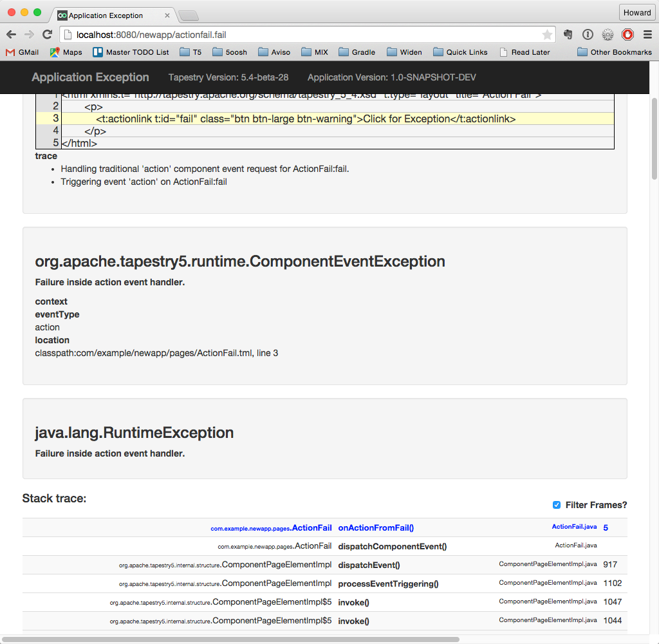Bookmark this page with the star icon
Viewport: 659px width, 644px height.
(x=547, y=35)
